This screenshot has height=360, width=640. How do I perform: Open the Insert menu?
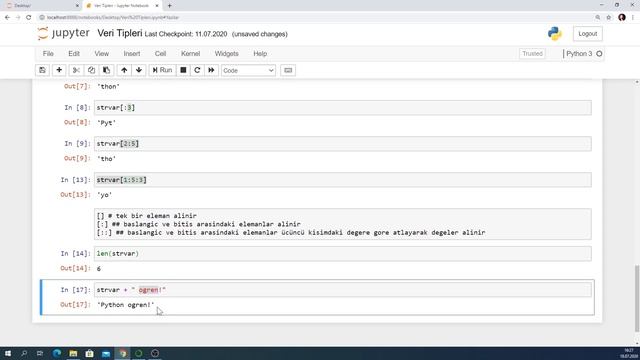(132, 53)
